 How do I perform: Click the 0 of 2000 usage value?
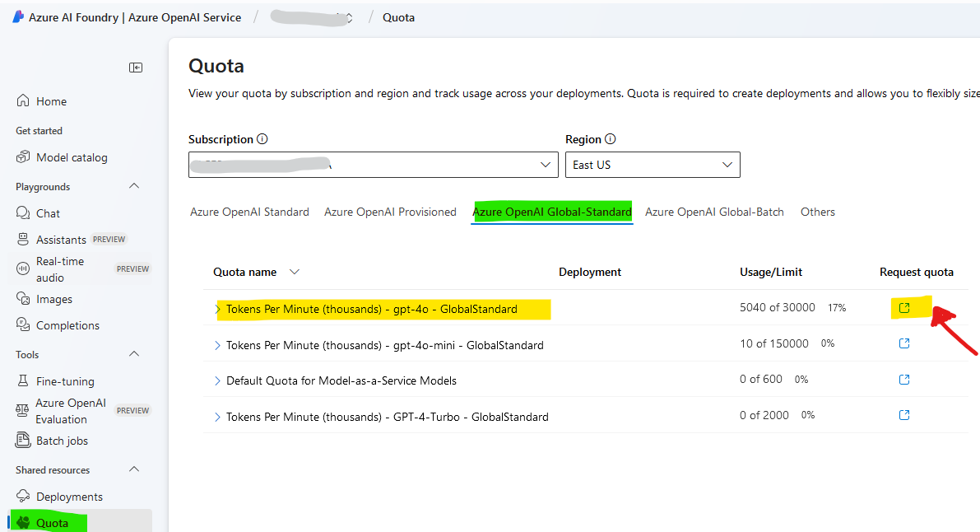click(x=764, y=415)
